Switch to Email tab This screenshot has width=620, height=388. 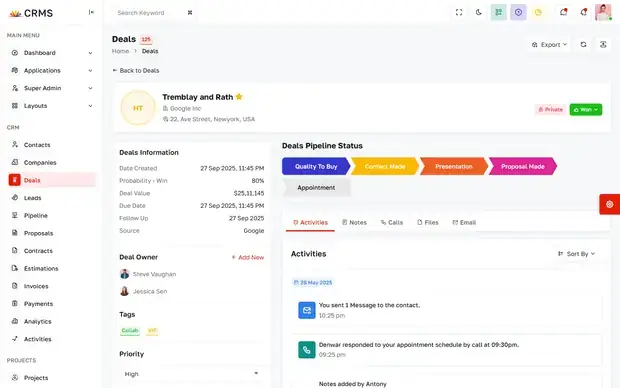pyautogui.click(x=464, y=222)
